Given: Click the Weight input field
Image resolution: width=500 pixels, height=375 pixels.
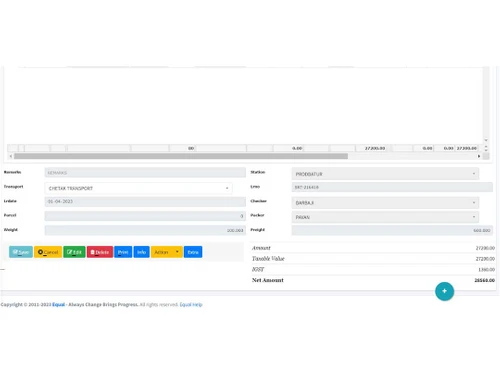Looking at the screenshot, I should click(145, 230).
